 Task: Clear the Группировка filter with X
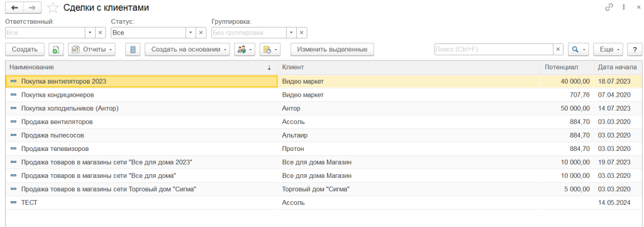pyautogui.click(x=302, y=33)
